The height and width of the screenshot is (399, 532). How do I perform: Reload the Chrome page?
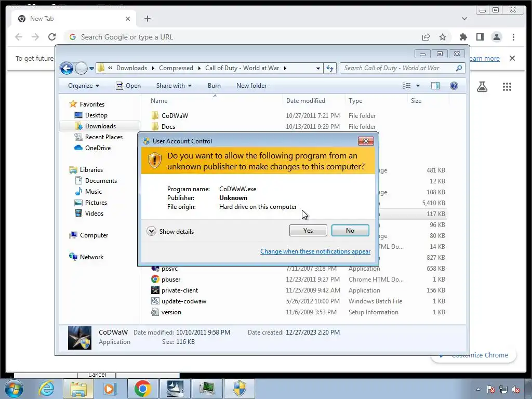(52, 37)
